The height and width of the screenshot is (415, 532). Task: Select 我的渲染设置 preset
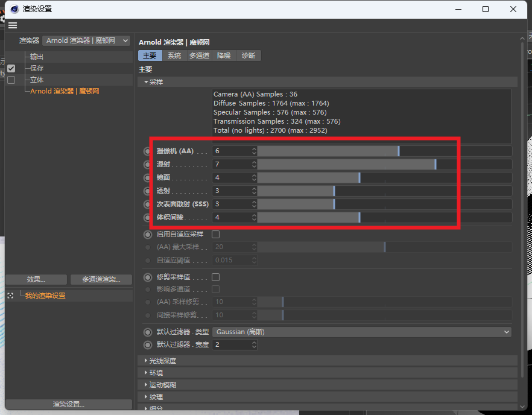(45, 296)
